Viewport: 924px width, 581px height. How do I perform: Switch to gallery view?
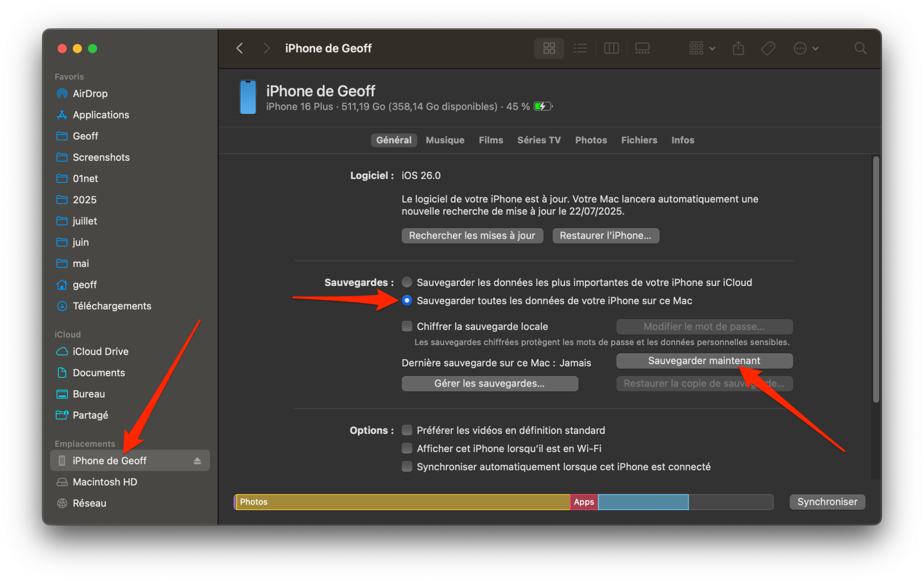pyautogui.click(x=642, y=48)
